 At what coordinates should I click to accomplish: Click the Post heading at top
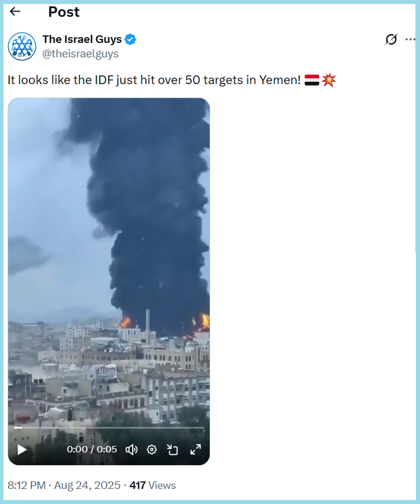coord(64,12)
